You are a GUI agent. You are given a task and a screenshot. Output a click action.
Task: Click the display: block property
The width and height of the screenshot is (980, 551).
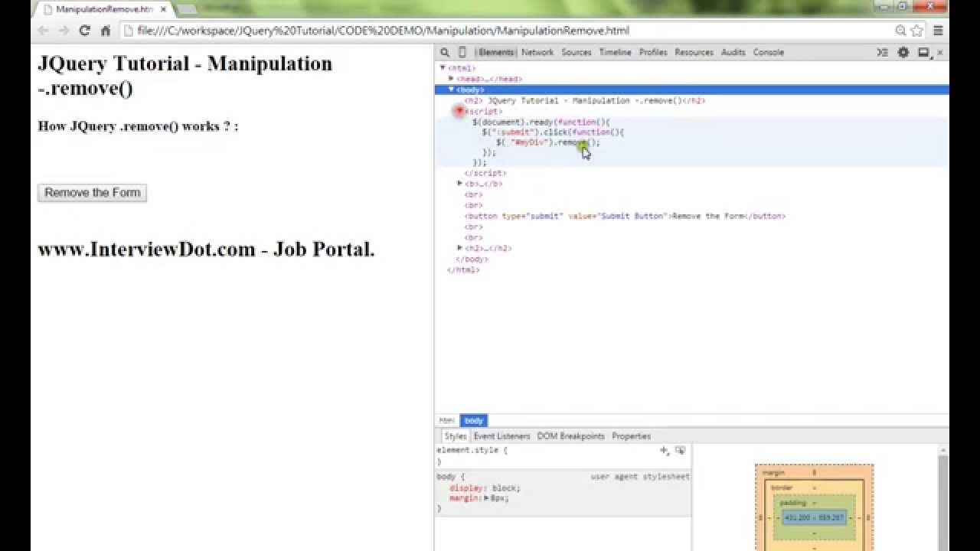(485, 487)
